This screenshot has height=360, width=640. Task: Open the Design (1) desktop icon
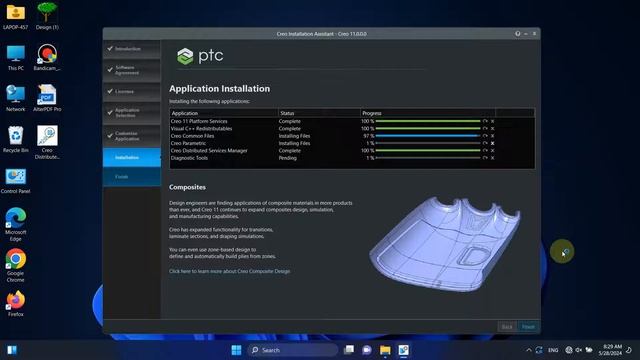point(47,16)
